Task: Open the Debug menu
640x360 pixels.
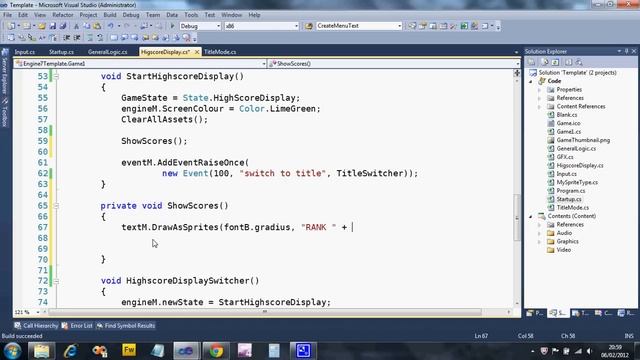Action: [x=131, y=15]
